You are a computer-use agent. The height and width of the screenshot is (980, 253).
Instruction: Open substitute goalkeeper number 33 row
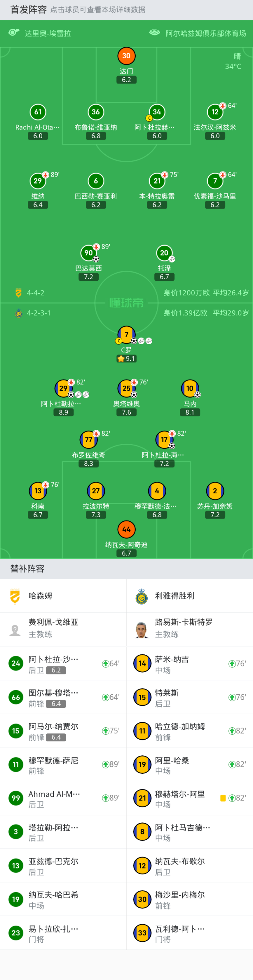(x=189, y=933)
